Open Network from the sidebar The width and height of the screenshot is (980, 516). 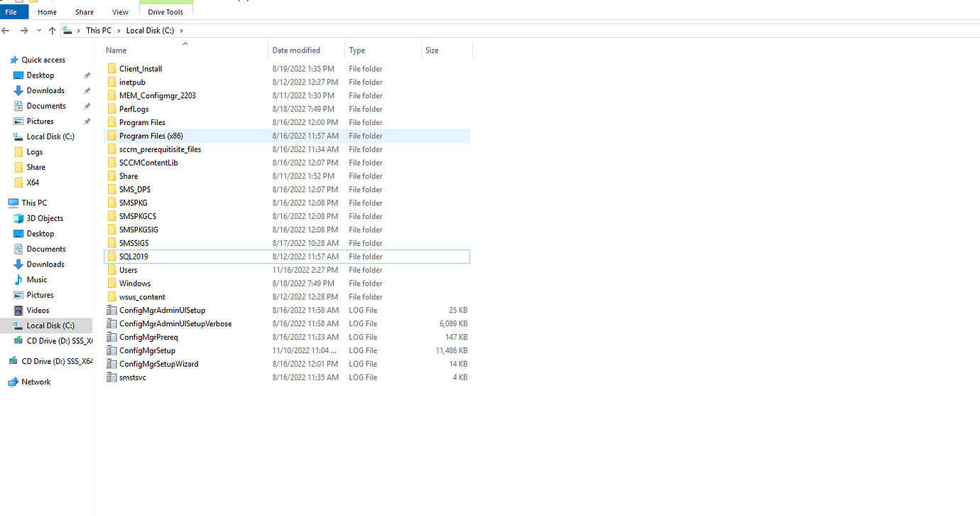click(34, 382)
